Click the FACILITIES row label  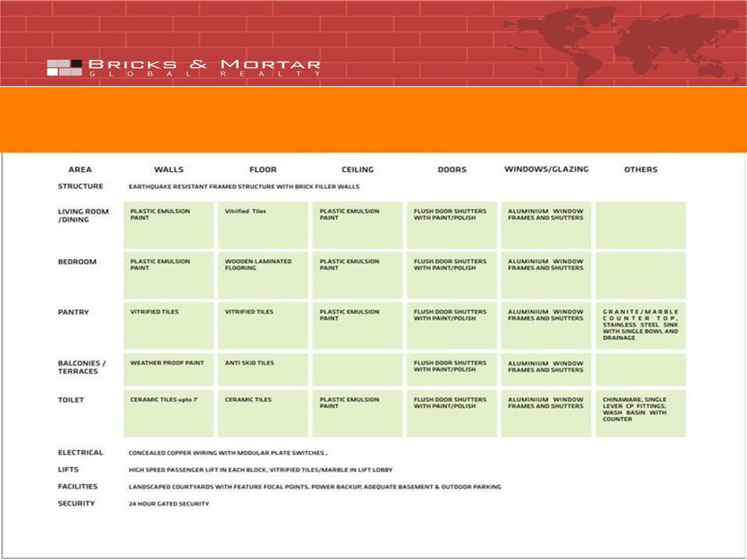[78, 486]
